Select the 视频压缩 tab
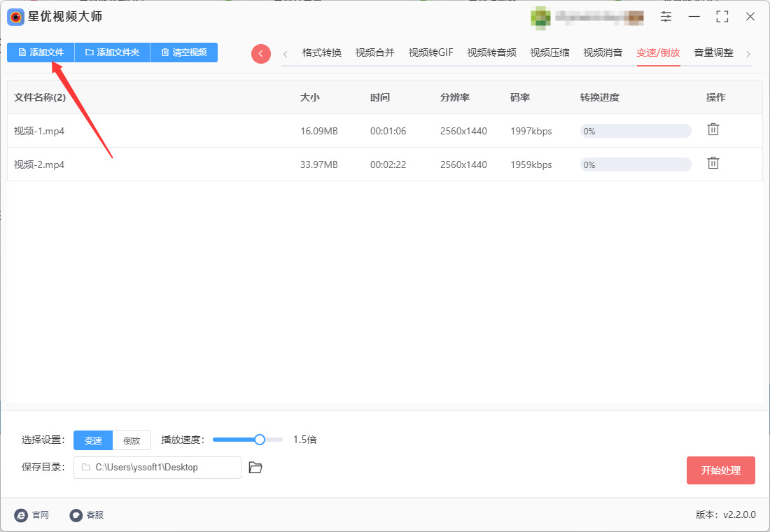Screen dimensions: 770x532 coord(549,52)
